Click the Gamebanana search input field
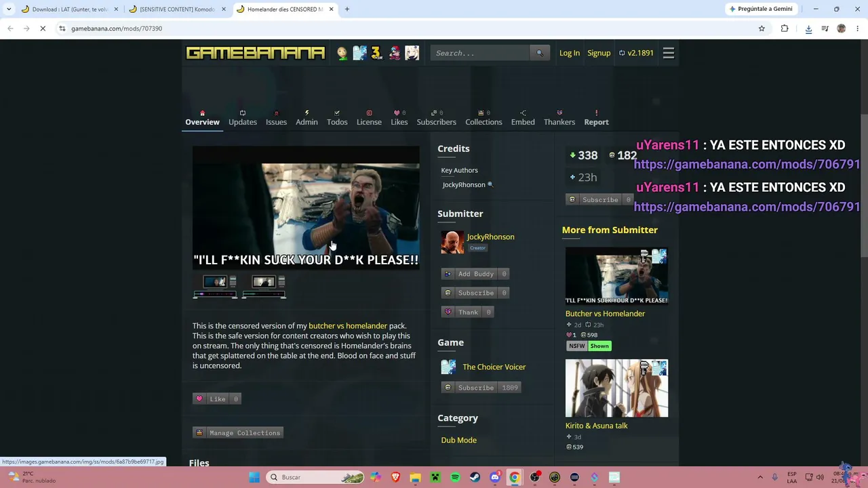 pos(481,53)
